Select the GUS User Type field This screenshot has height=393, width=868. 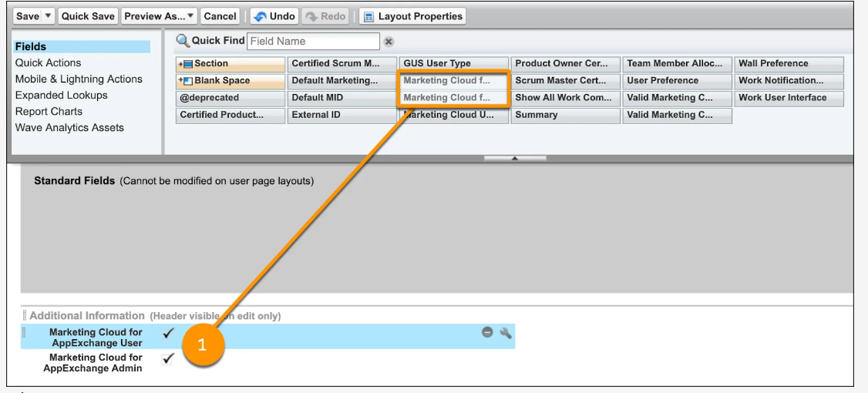(454, 64)
